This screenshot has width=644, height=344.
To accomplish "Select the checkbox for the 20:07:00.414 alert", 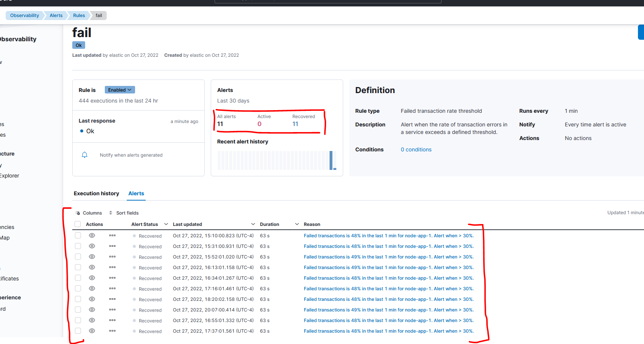I will (78, 310).
